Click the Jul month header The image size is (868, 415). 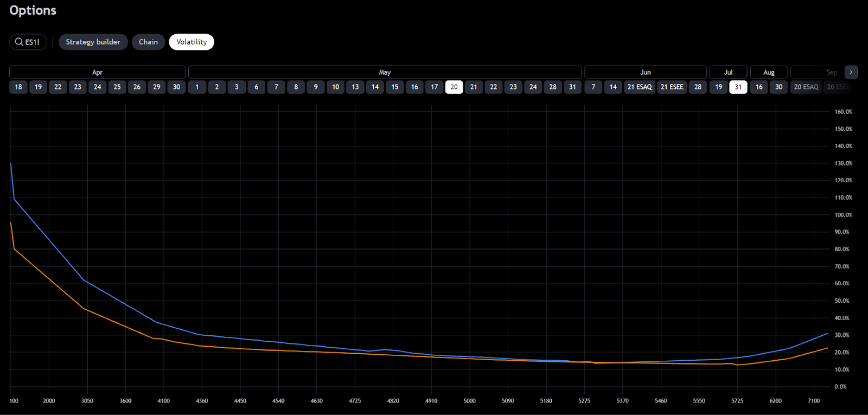(x=728, y=72)
